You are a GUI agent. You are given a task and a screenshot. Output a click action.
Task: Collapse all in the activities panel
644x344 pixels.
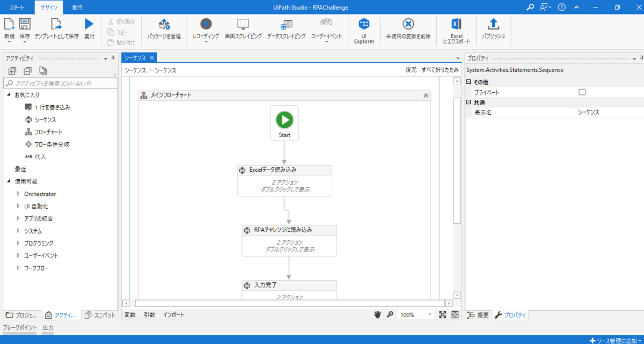pyautogui.click(x=27, y=71)
